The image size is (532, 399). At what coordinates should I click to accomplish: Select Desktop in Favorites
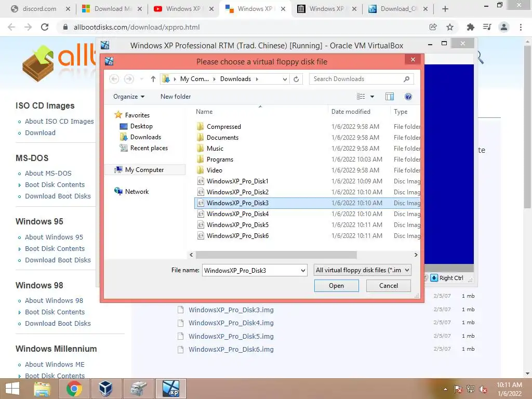point(141,126)
